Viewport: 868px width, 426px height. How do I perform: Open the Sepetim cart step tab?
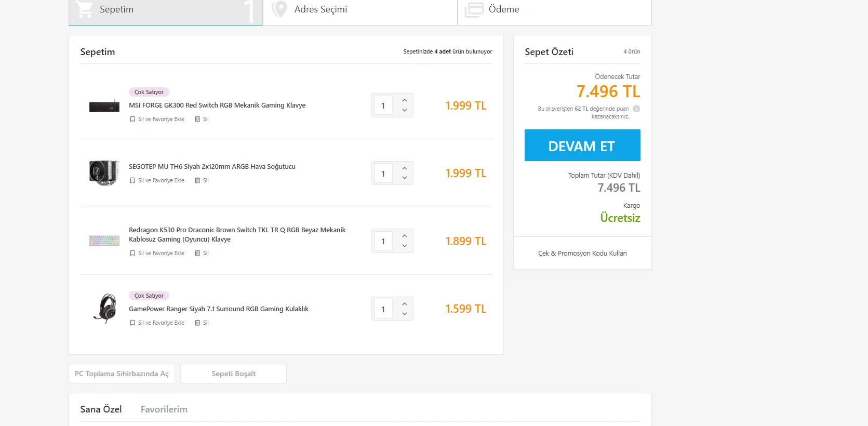coord(166,12)
